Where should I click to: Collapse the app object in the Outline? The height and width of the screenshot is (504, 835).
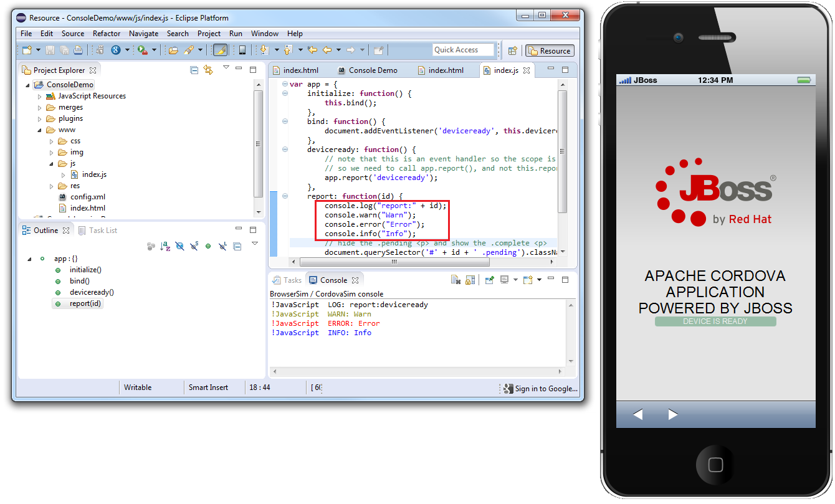click(x=30, y=259)
